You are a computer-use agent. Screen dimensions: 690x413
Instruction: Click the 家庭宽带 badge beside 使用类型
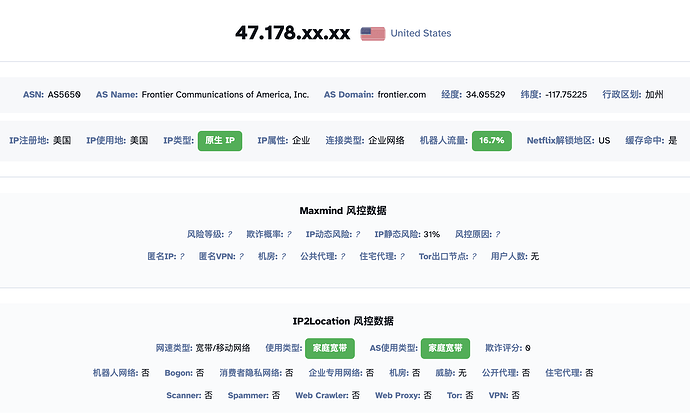[x=330, y=348]
